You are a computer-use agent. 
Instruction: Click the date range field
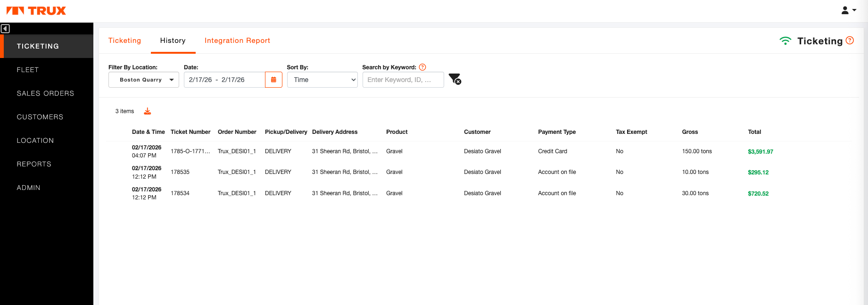[x=224, y=80]
